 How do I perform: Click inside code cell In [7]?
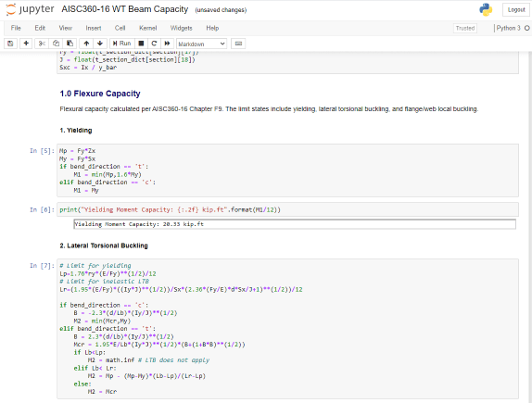pos(287,329)
